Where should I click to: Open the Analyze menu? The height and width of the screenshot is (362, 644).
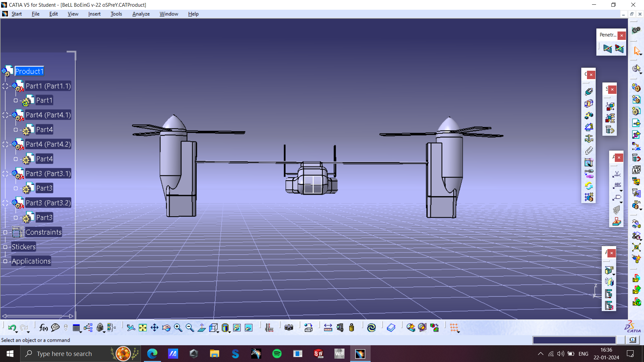[141, 14]
